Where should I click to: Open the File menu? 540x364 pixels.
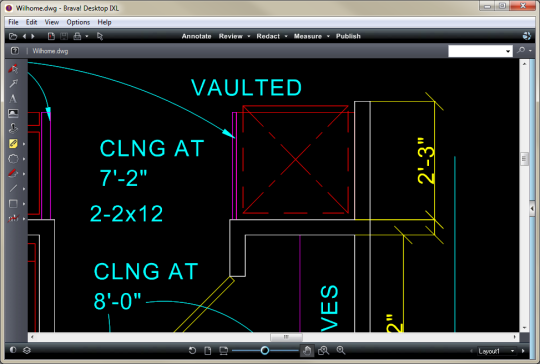pos(13,22)
